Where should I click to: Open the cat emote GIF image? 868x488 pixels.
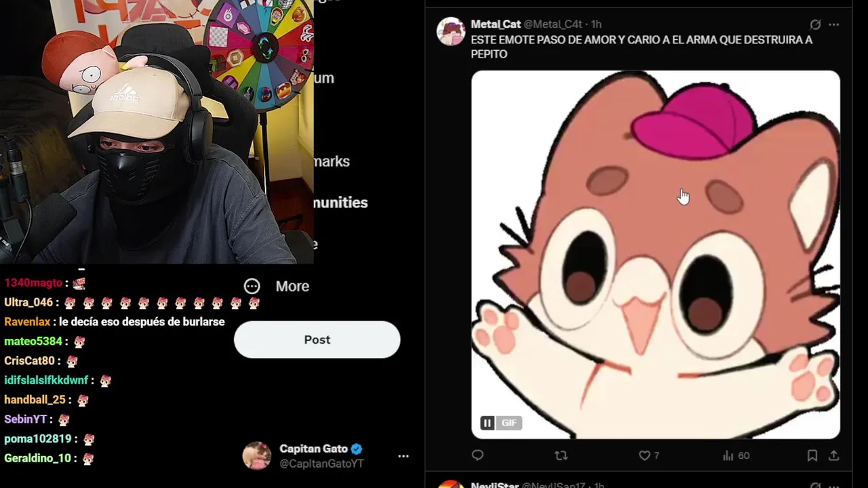[656, 255]
